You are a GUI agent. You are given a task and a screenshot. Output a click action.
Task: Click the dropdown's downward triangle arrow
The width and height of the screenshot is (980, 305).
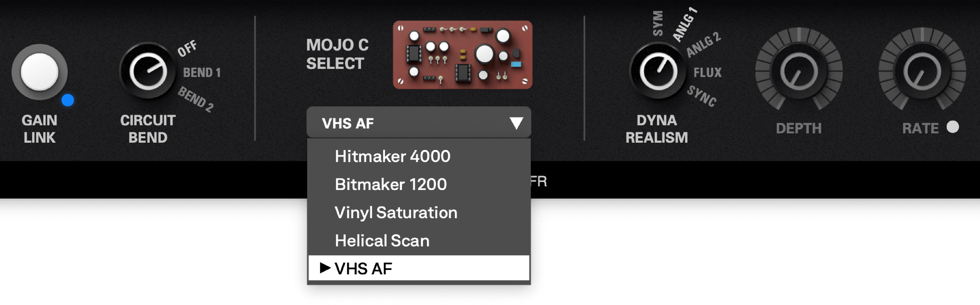click(517, 123)
